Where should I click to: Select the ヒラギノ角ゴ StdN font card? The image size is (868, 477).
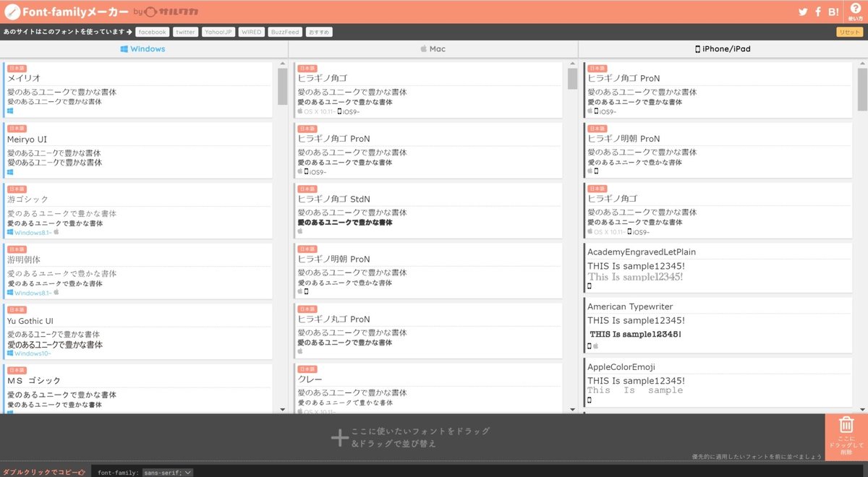point(428,210)
